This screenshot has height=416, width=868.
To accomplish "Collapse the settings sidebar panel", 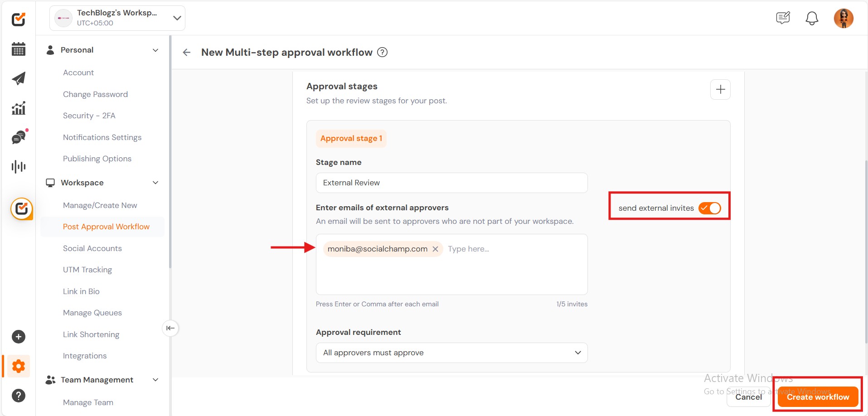I will pos(170,328).
